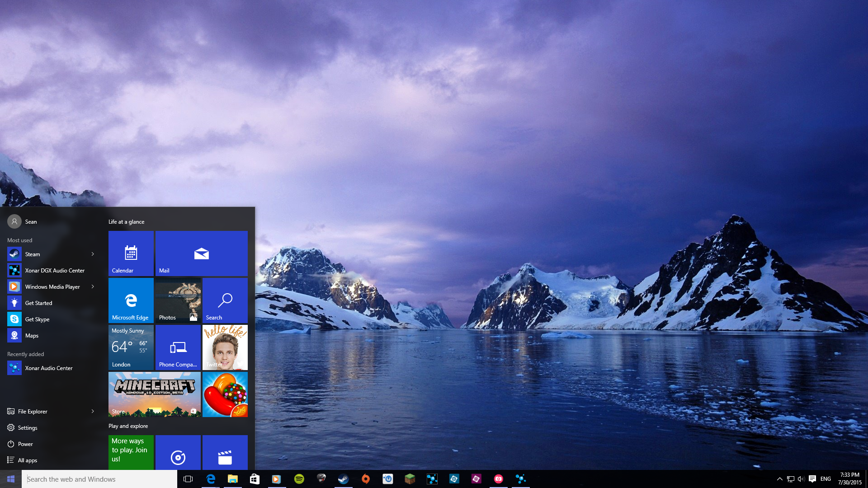The image size is (868, 488).
Task: Open Candy Crush Saga tile
Action: [x=225, y=394]
